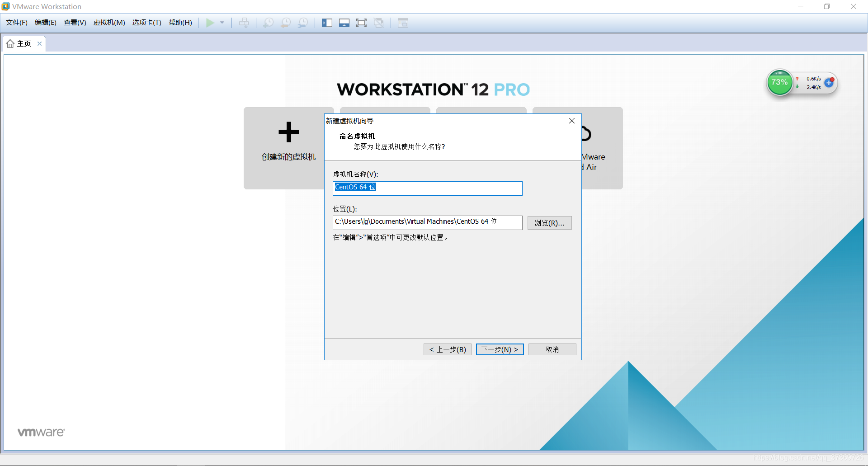The height and width of the screenshot is (466, 868).
Task: Open the 文件(F) menu
Action: tap(17, 23)
